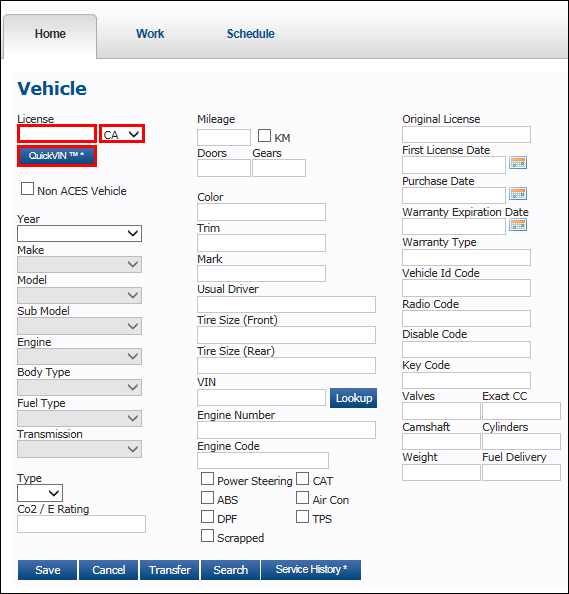Click the Warranty Type field
Image resolution: width=569 pixels, height=594 pixels.
click(x=466, y=258)
